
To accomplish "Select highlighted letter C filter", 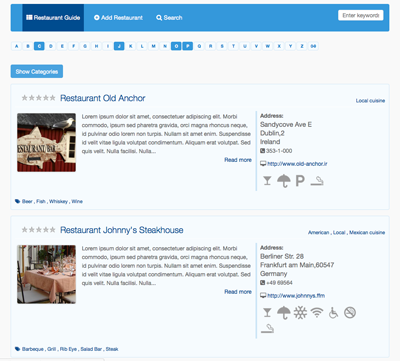I will pyautogui.click(x=39, y=46).
